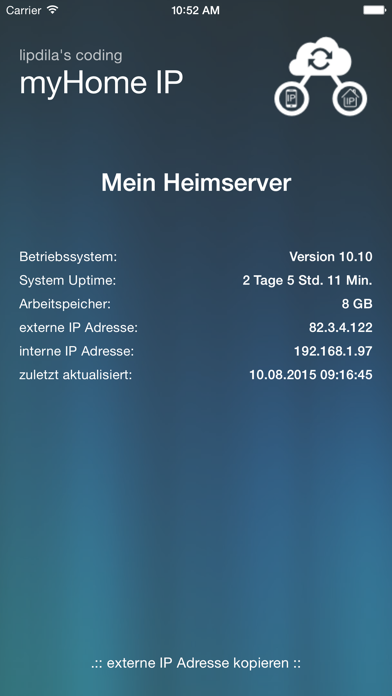Screen dimensions: 392x696
Task: Tap the 'zuletzt aktualisiert:' label
Action: tap(76, 375)
